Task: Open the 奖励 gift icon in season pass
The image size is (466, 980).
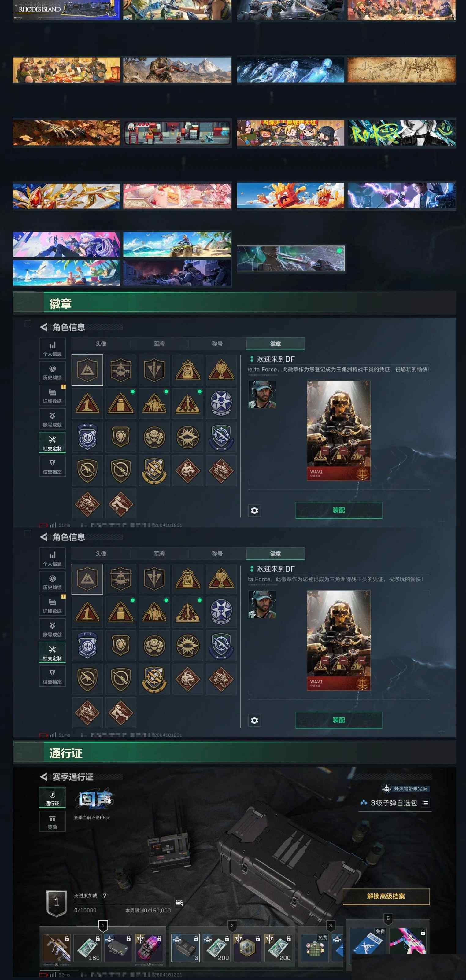Action: pos(52,821)
